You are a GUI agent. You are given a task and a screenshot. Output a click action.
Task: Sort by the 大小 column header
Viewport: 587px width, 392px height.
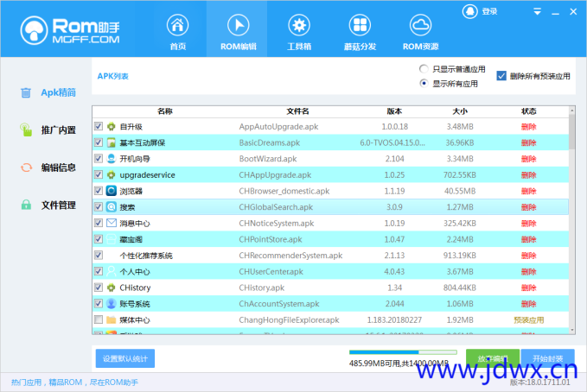(x=460, y=111)
